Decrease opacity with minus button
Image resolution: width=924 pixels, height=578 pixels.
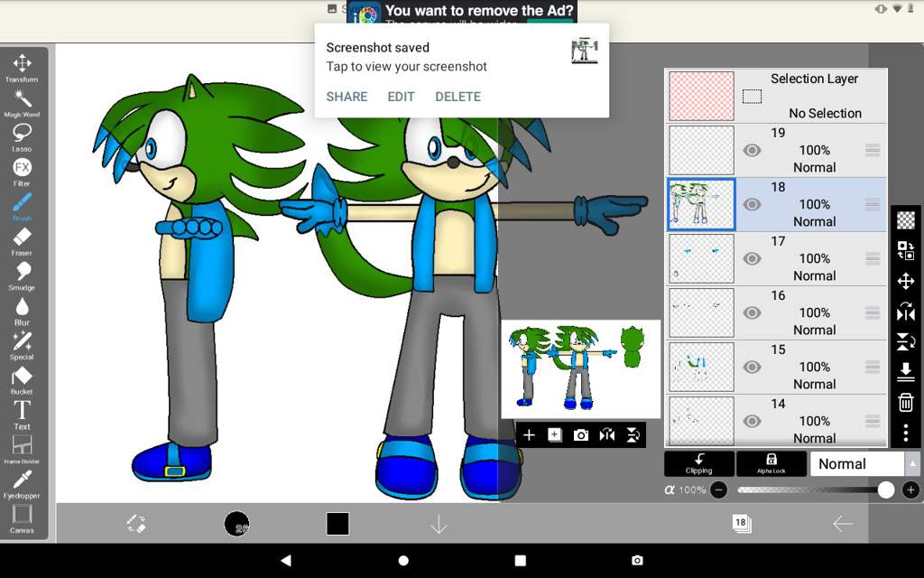point(718,490)
